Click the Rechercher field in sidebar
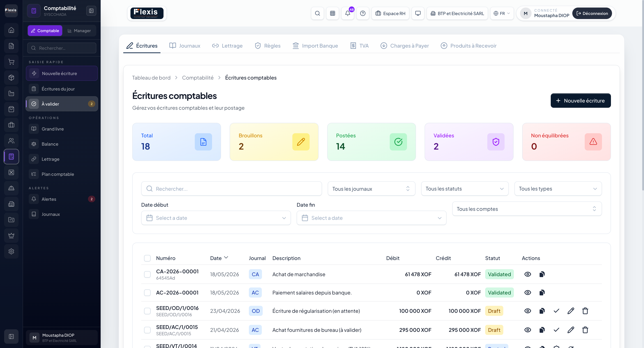This screenshot has height=348, width=644. (61, 48)
